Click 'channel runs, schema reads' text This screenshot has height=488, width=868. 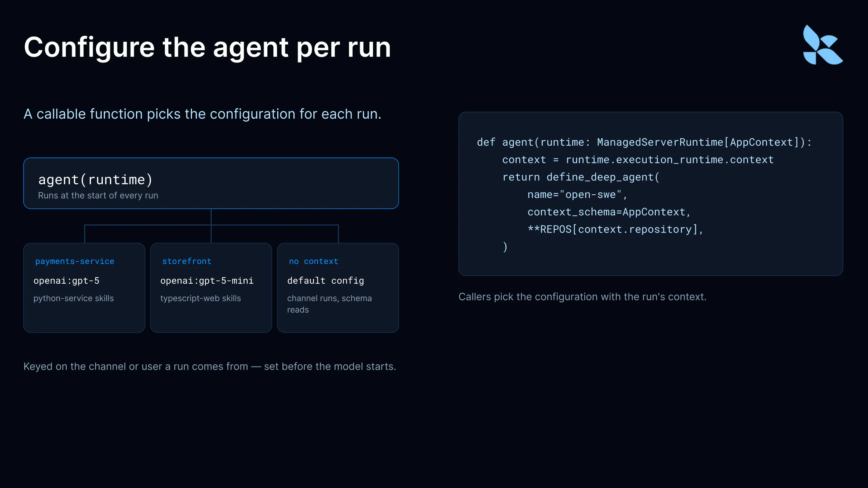coord(329,304)
